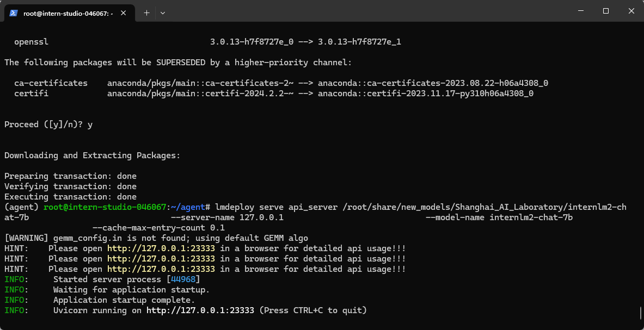Click the "--model-name internlm2-chat-7b" argument

pyautogui.click(x=499, y=217)
